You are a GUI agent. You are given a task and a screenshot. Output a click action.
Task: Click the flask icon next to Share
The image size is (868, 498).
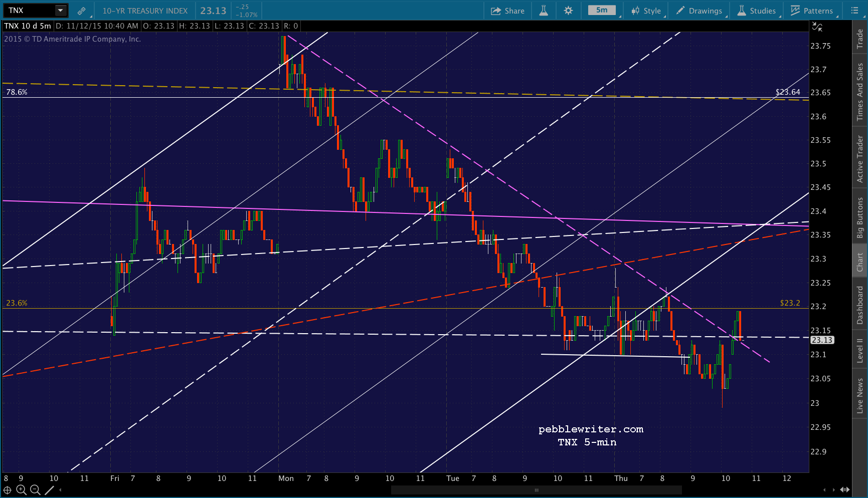(x=544, y=11)
